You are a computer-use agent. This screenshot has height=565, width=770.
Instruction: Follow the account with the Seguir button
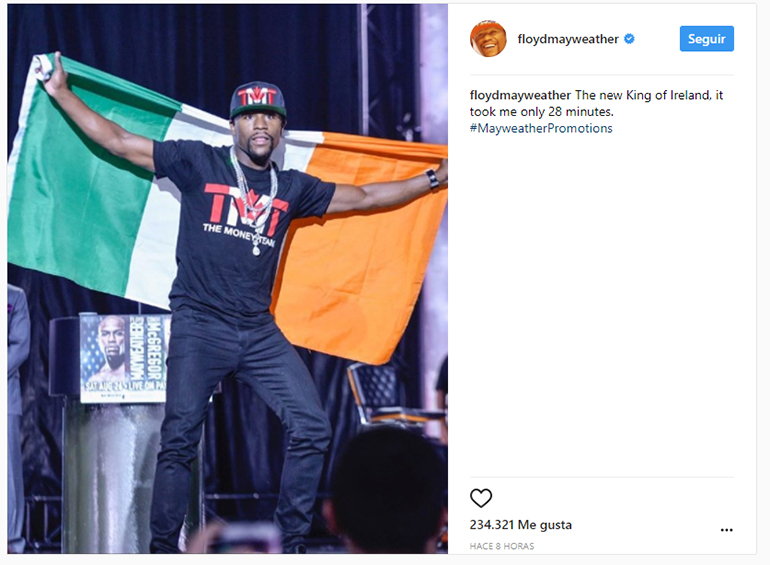(707, 39)
